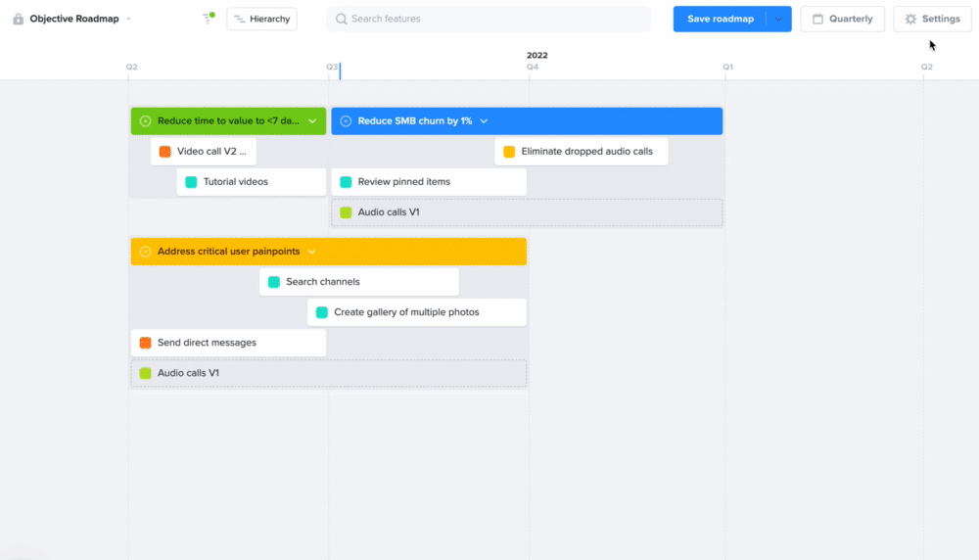The width and height of the screenshot is (979, 560).
Task: Click the lock icon beside Objective Roadmap
Action: 18,19
